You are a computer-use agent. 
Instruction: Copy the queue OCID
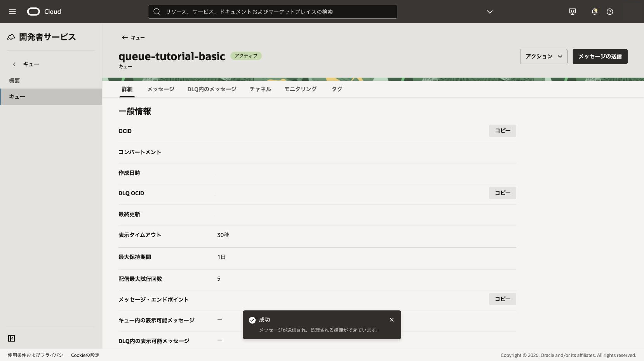(503, 131)
